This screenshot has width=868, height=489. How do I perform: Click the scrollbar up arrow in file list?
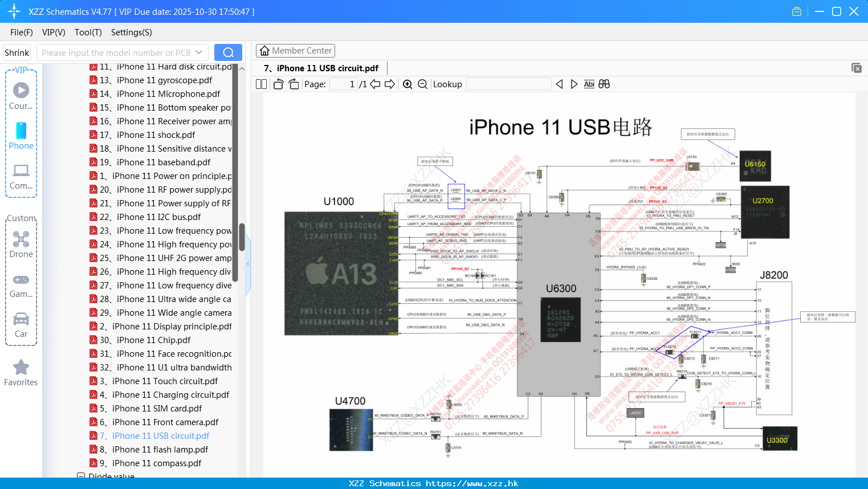pyautogui.click(x=242, y=68)
